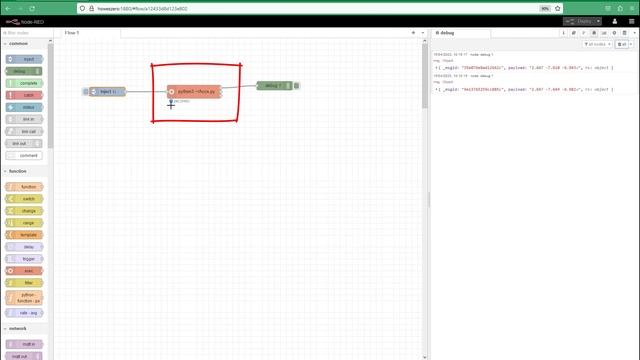This screenshot has width=640, height=360.
Task: Open the all nodes filter dropdown
Action: pos(598,44)
